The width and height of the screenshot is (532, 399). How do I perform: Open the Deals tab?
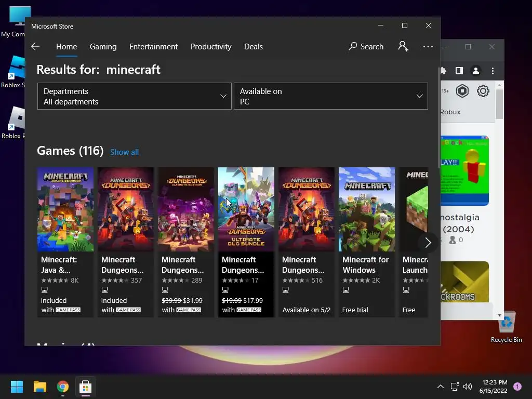254,46
